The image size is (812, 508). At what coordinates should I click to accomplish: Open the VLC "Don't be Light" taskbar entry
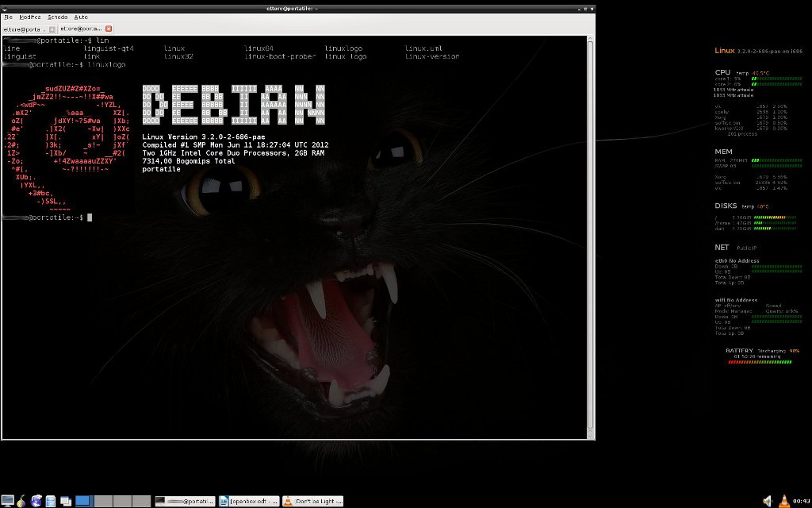point(314,501)
